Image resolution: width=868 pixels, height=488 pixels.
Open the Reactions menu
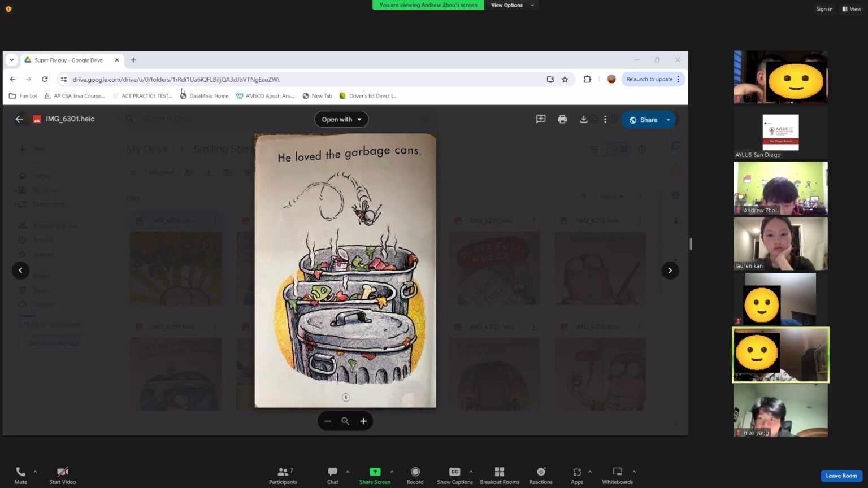tap(541, 475)
